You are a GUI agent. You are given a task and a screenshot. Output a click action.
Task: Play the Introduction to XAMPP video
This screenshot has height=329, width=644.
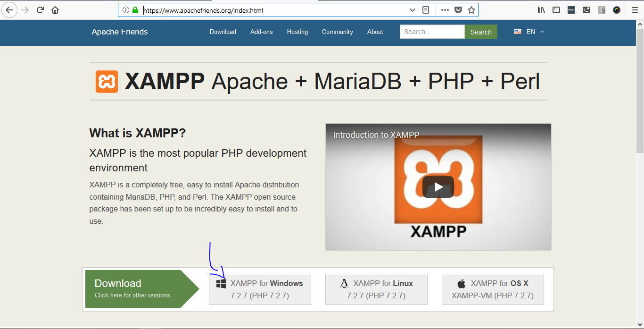pos(438,187)
